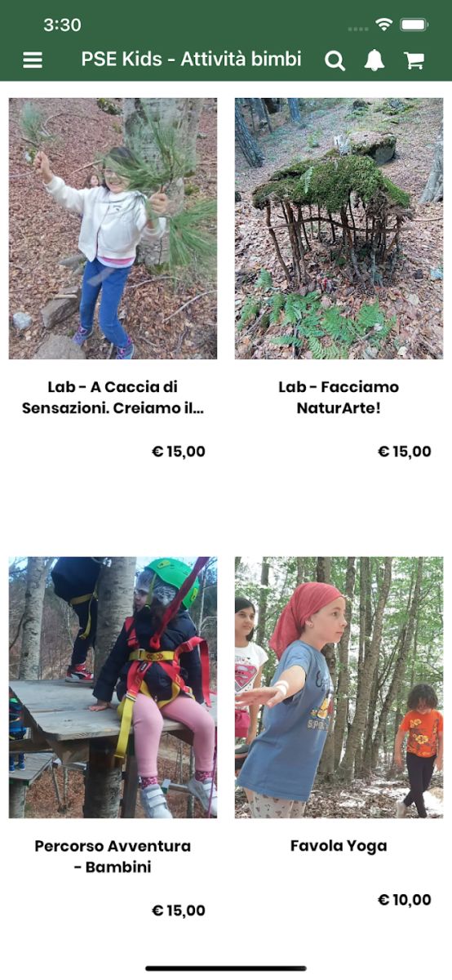Tap the battery status icon

pyautogui.click(x=414, y=24)
